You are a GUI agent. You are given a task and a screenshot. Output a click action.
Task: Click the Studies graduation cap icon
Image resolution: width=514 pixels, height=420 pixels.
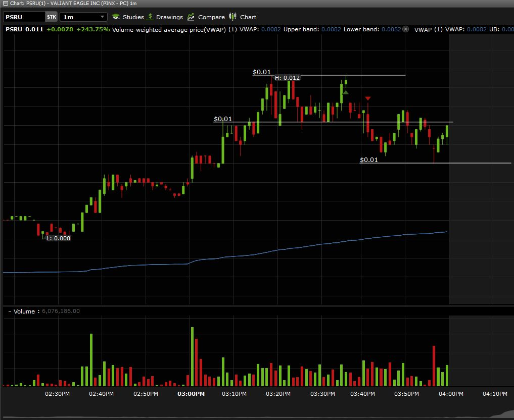click(116, 17)
